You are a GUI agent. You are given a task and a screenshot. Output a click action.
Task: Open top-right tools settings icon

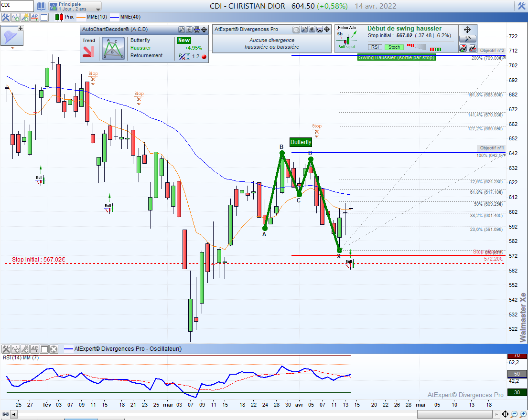coord(521,6)
